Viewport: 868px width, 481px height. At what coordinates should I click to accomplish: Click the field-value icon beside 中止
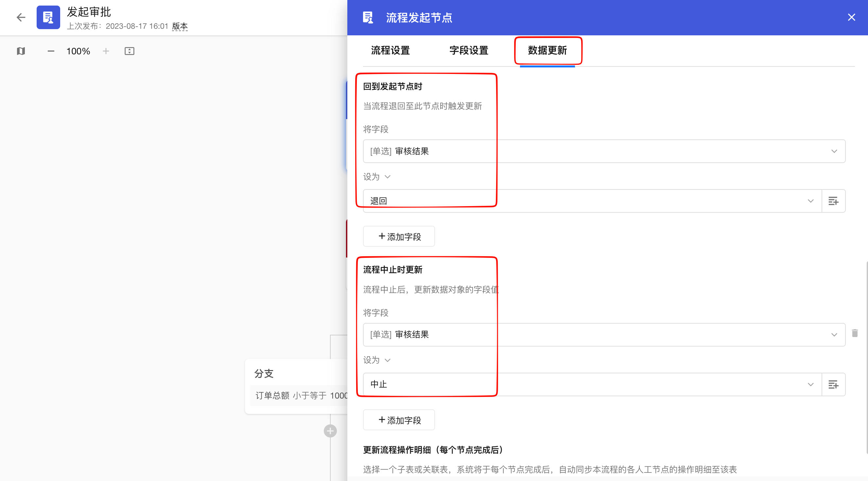[833, 384]
